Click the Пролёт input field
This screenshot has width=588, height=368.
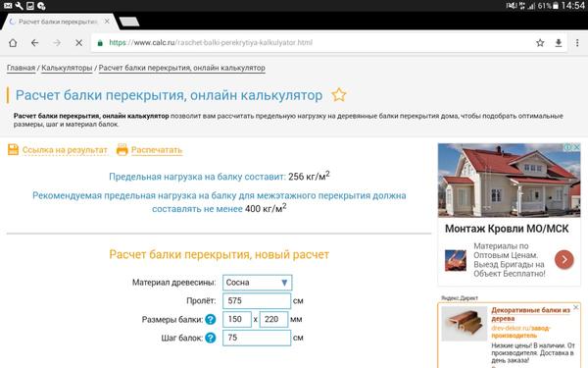click(257, 301)
